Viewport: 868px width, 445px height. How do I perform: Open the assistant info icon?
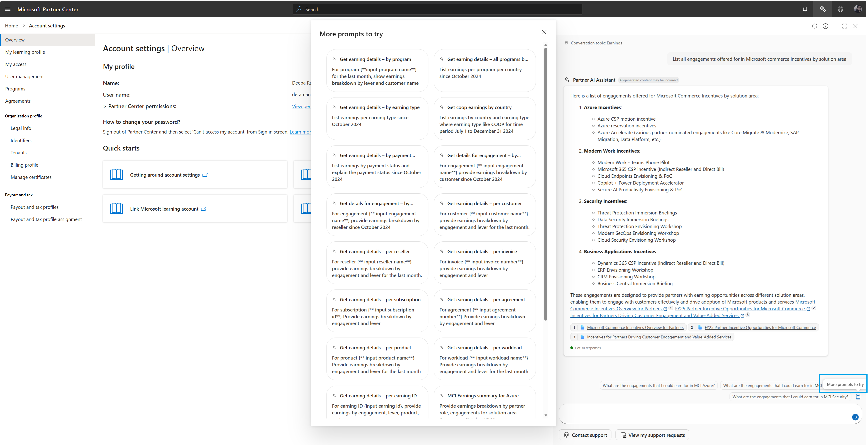pos(826,26)
